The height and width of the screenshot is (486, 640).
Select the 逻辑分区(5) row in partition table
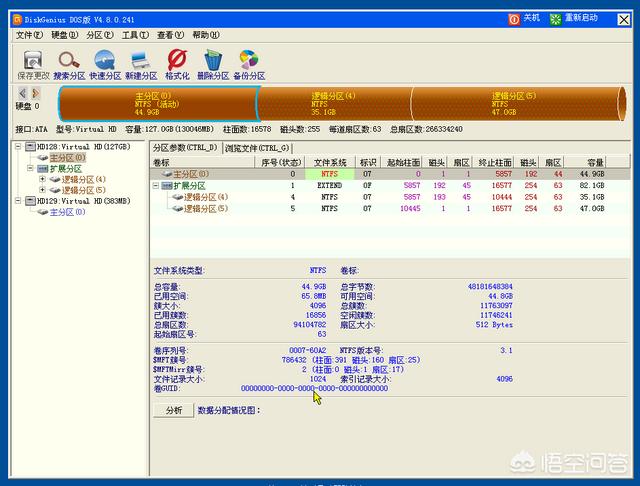(x=390, y=209)
